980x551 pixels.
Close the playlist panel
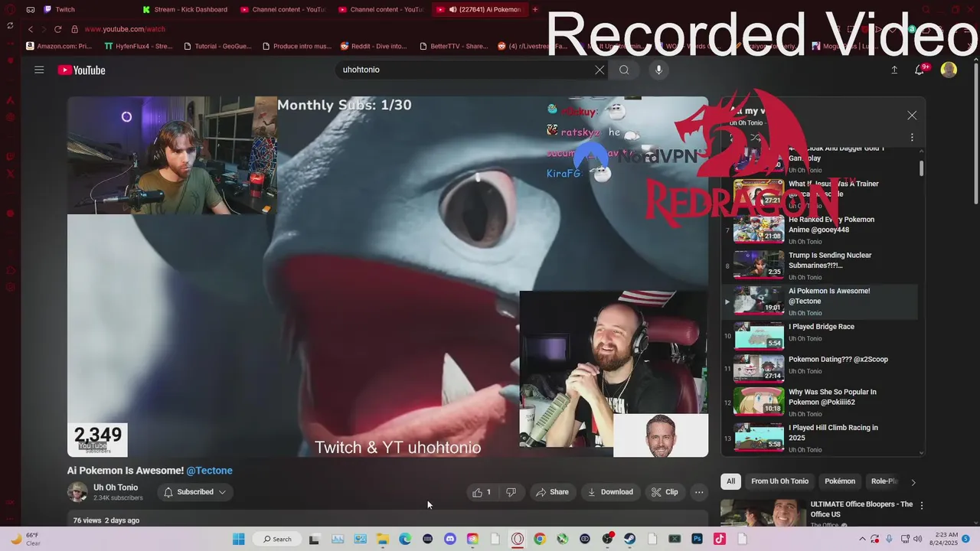coord(912,116)
